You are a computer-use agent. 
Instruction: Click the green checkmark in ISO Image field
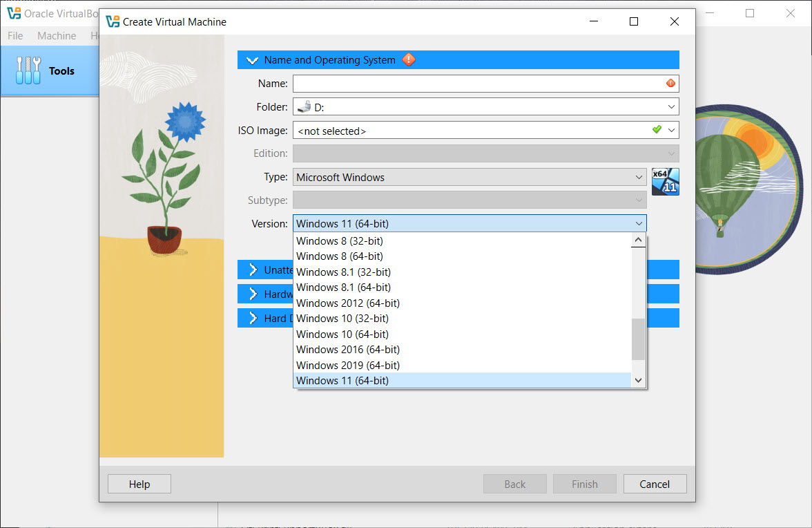pos(657,129)
